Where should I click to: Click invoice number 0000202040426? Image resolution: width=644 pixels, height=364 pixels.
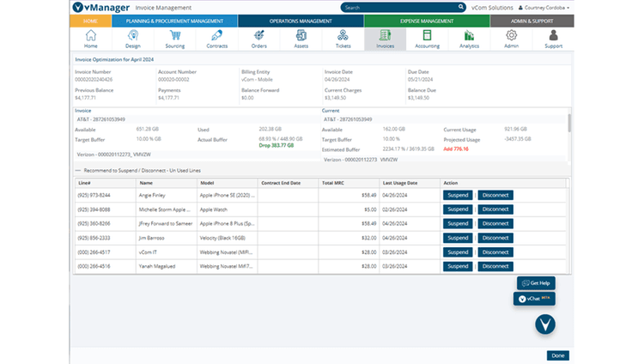click(x=94, y=80)
